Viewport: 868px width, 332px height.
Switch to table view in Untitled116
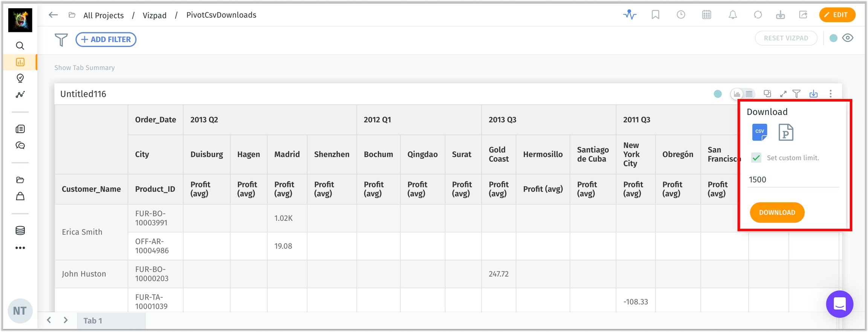pos(749,94)
